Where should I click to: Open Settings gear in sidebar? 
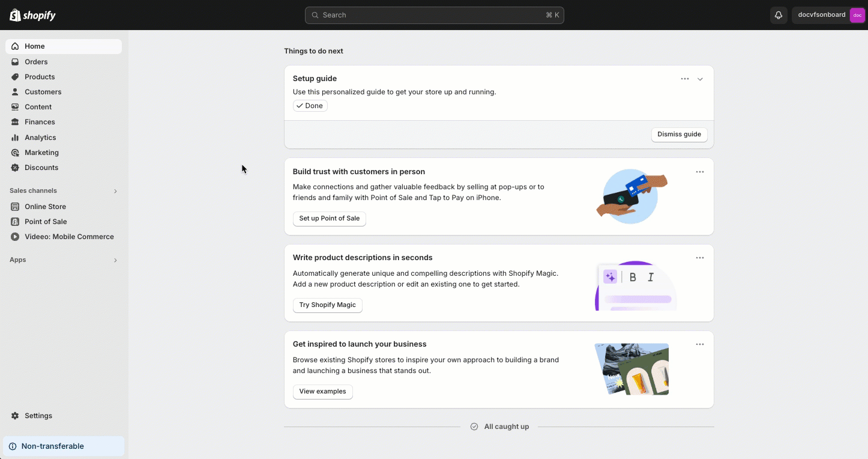pyautogui.click(x=16, y=416)
